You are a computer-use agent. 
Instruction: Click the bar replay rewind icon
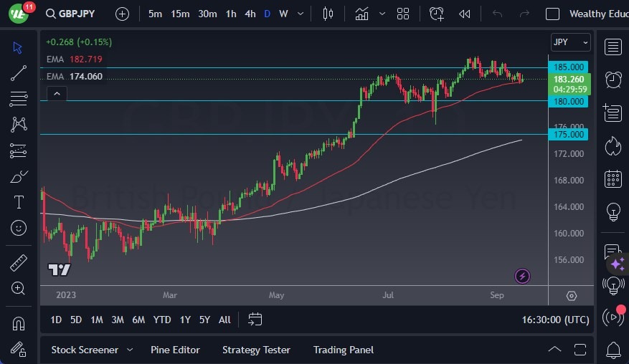click(x=465, y=14)
